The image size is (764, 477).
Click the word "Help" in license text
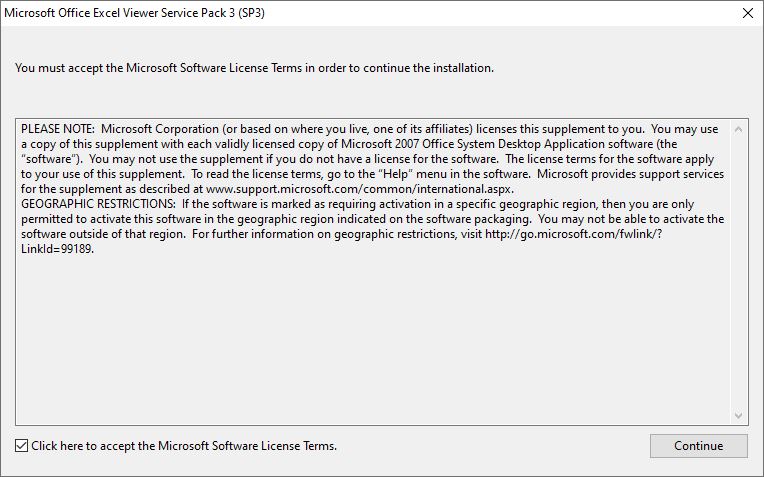tap(395, 174)
